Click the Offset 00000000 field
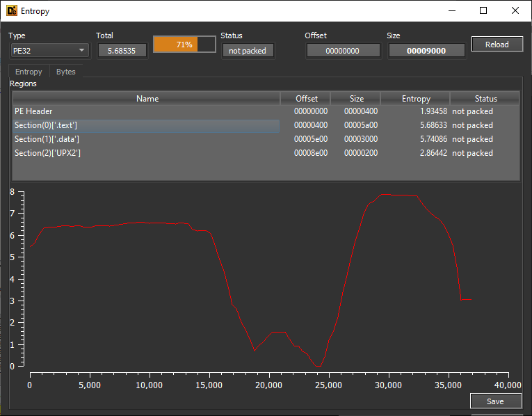Viewport: 532px width, 416px height. point(343,50)
